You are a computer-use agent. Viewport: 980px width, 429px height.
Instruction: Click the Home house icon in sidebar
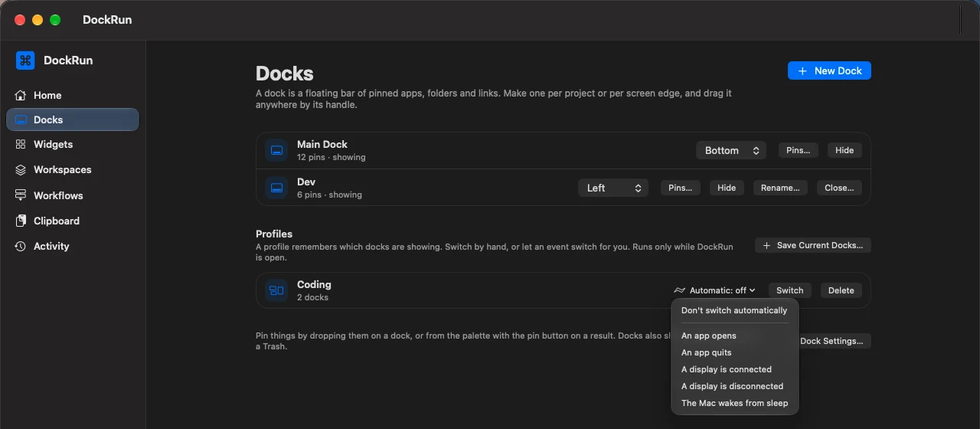[x=21, y=95]
